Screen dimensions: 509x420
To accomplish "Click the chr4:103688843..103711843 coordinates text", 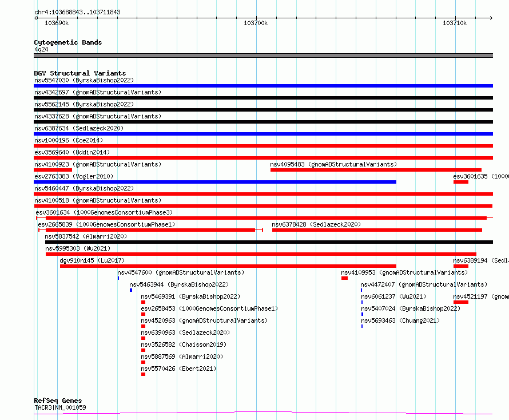I will click(x=77, y=13).
